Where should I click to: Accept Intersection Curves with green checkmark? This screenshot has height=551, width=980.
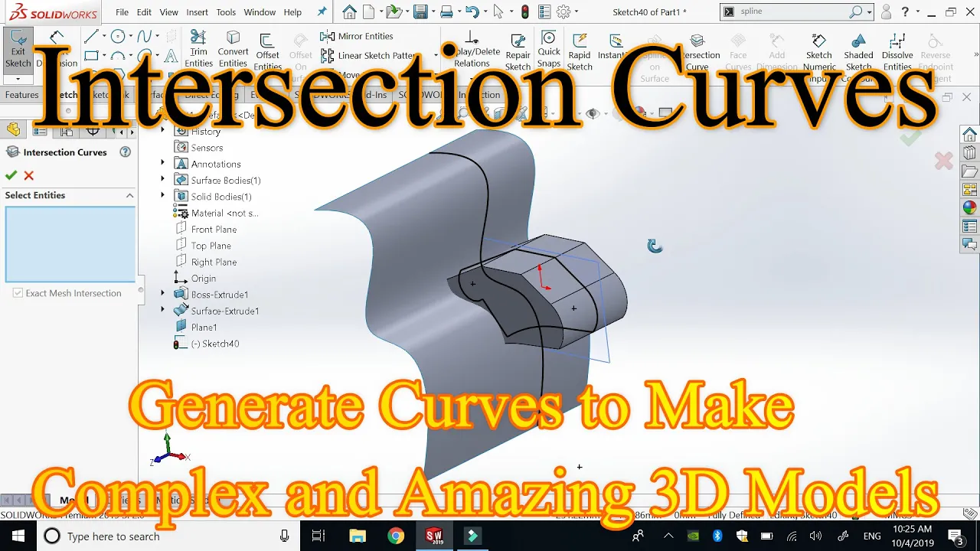[11, 175]
